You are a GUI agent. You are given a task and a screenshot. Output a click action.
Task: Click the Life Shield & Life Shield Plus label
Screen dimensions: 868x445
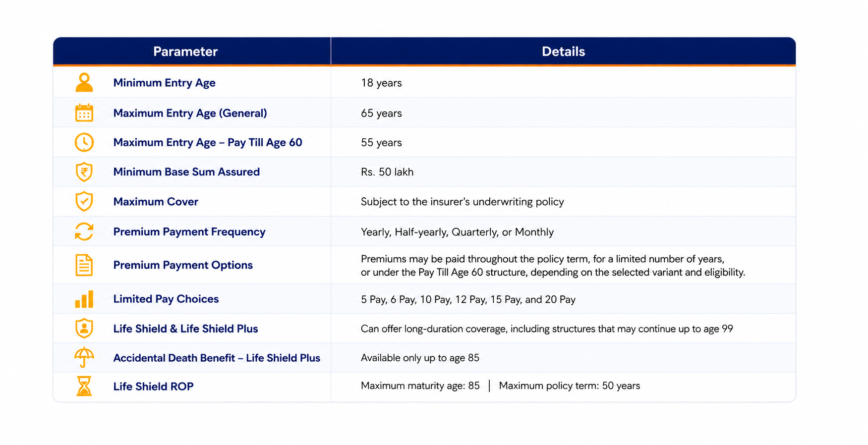point(186,329)
